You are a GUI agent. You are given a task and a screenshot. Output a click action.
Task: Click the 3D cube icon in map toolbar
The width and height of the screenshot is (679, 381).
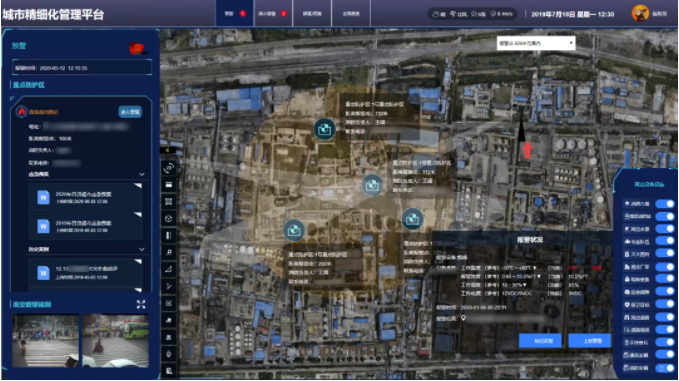pyautogui.click(x=169, y=219)
